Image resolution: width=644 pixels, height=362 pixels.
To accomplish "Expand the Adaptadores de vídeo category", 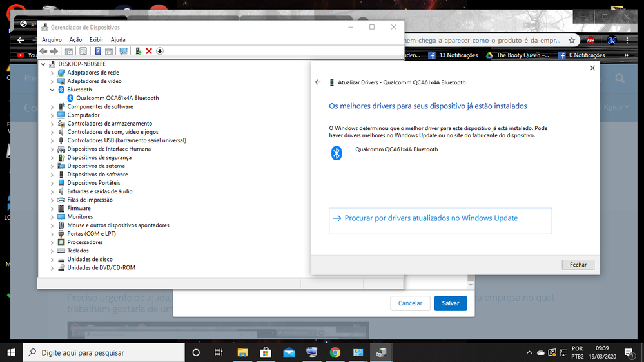I will [52, 81].
